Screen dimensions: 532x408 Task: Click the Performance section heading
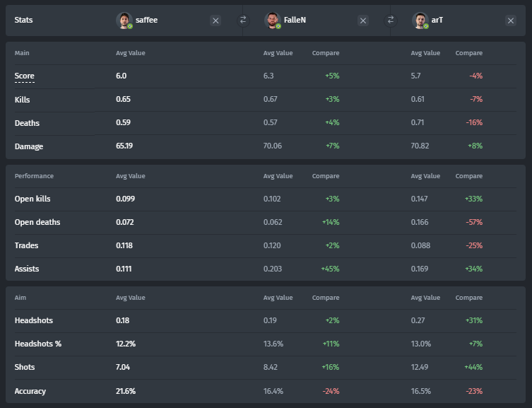tap(34, 176)
